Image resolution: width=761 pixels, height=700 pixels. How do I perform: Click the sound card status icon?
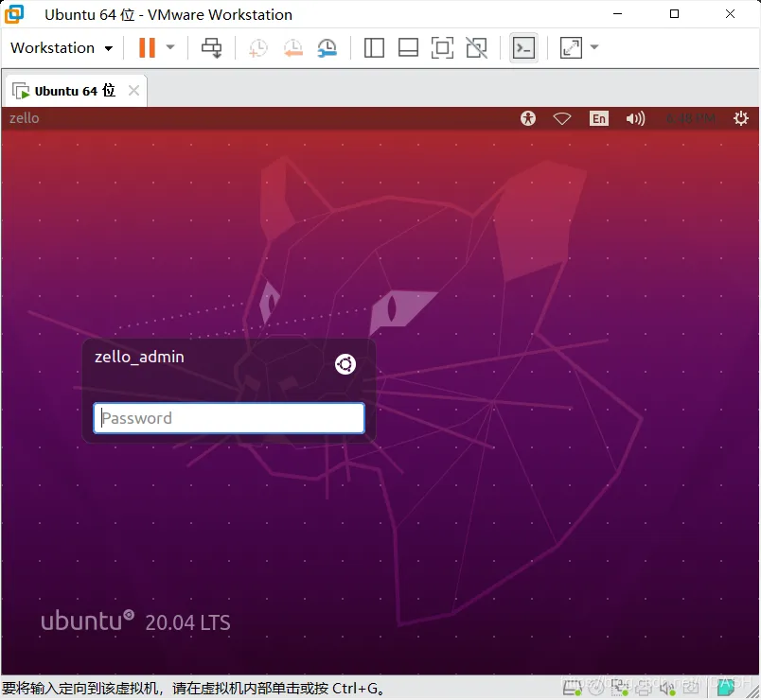coord(667,688)
